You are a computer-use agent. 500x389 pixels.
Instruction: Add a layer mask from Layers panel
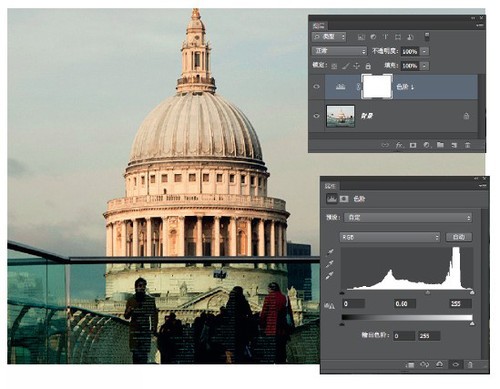coord(413,145)
